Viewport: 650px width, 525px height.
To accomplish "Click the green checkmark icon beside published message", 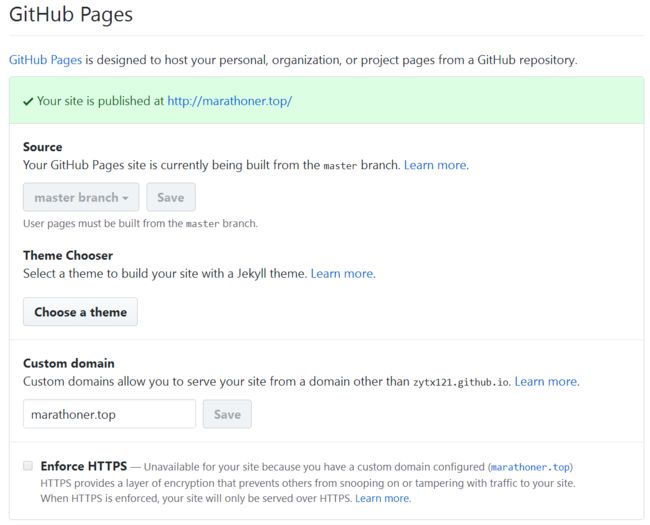I will click(28, 102).
